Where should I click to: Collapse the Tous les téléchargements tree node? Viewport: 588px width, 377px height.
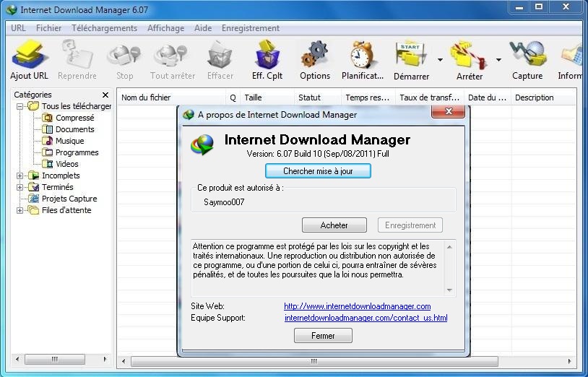pyautogui.click(x=20, y=106)
